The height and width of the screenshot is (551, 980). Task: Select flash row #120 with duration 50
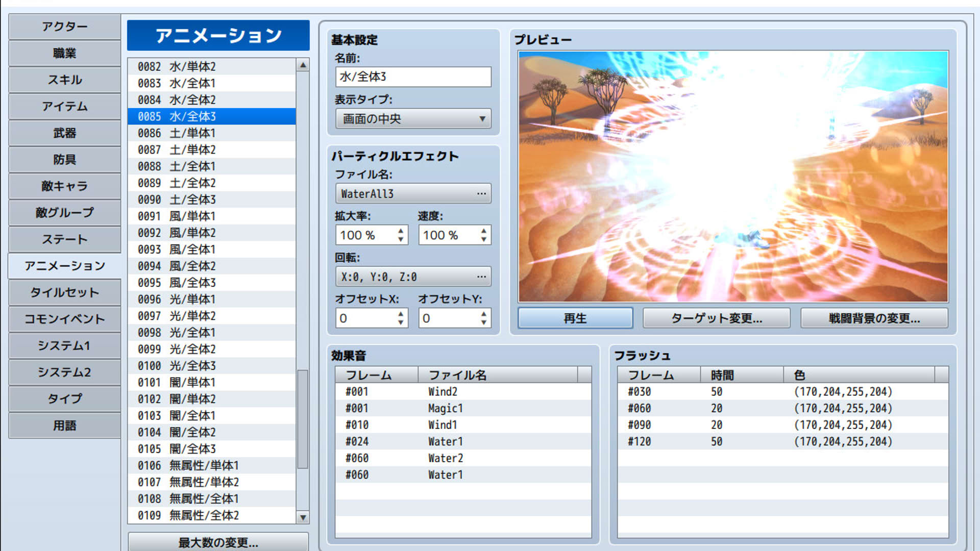pos(782,442)
